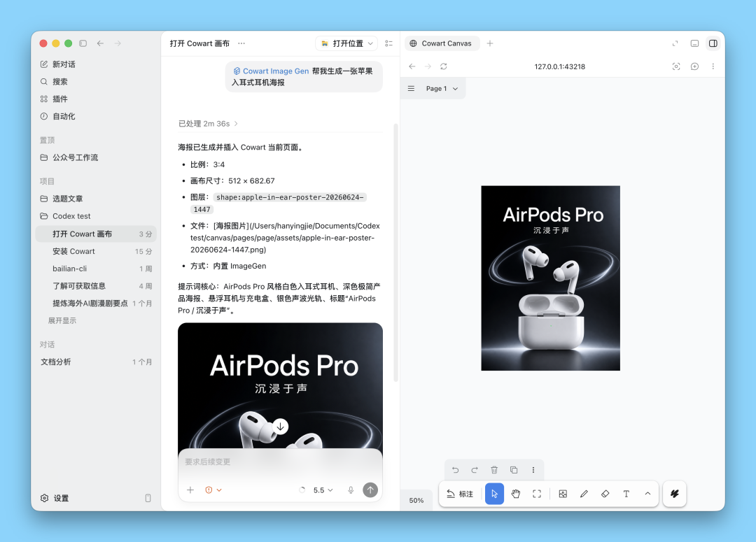The width and height of the screenshot is (756, 542).
Task: Click the plus attachment button in composer
Action: click(190, 490)
